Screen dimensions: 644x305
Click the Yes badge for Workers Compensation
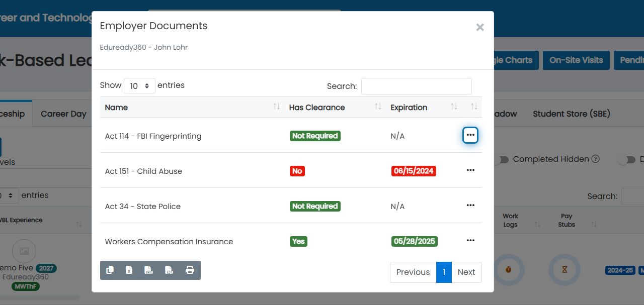tap(298, 241)
